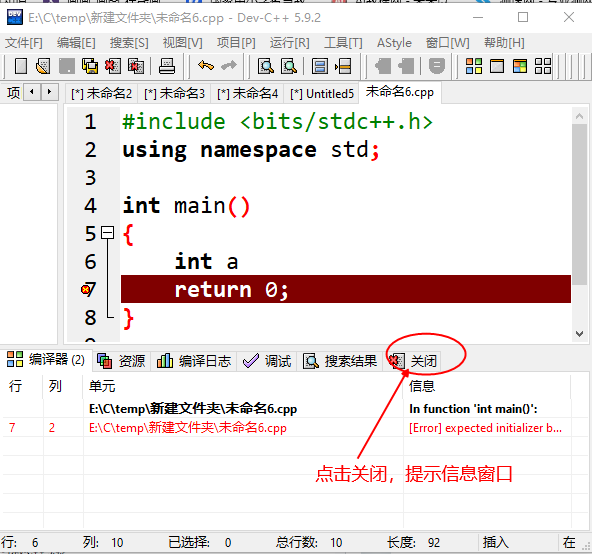Create a new file with the blank page icon
The height and width of the screenshot is (554, 592).
click(21, 66)
